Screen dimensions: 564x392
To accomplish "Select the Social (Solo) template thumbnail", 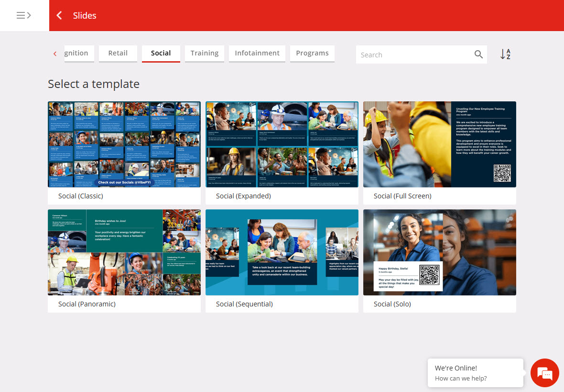I will (x=440, y=252).
